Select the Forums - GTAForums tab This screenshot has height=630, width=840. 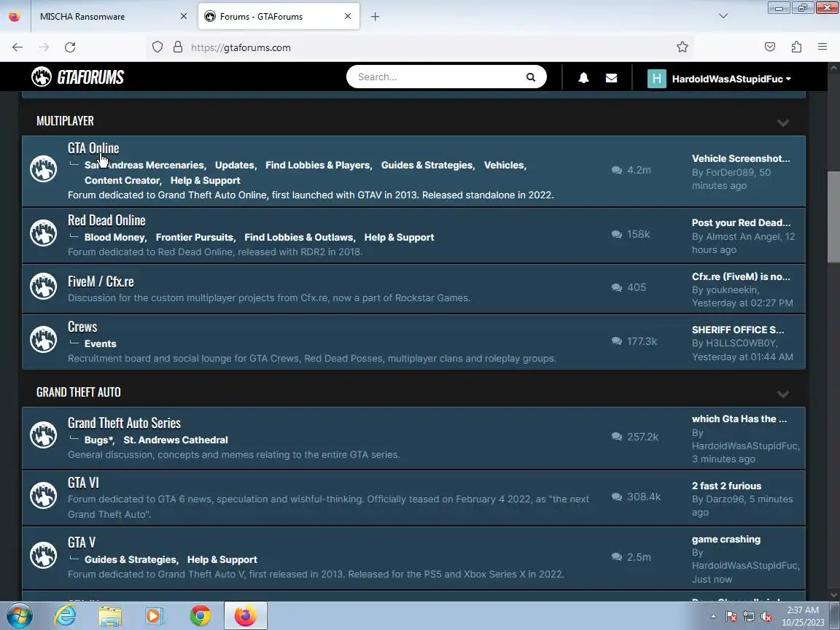[x=279, y=17]
